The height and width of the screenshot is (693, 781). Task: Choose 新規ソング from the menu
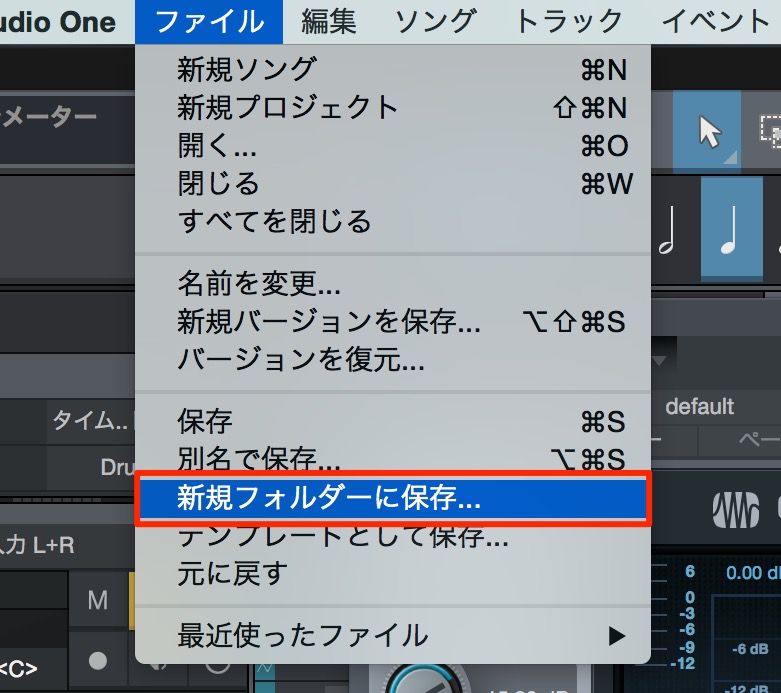392,69
